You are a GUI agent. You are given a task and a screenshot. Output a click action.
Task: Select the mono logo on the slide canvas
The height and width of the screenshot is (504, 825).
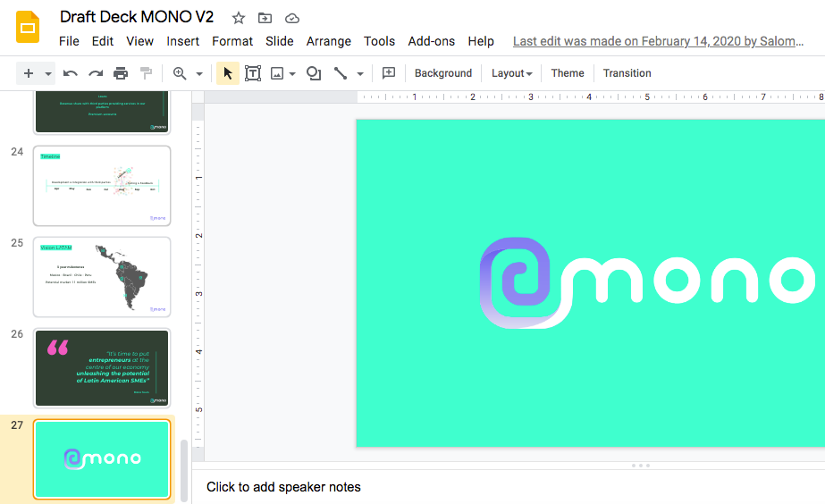pyautogui.click(x=648, y=283)
